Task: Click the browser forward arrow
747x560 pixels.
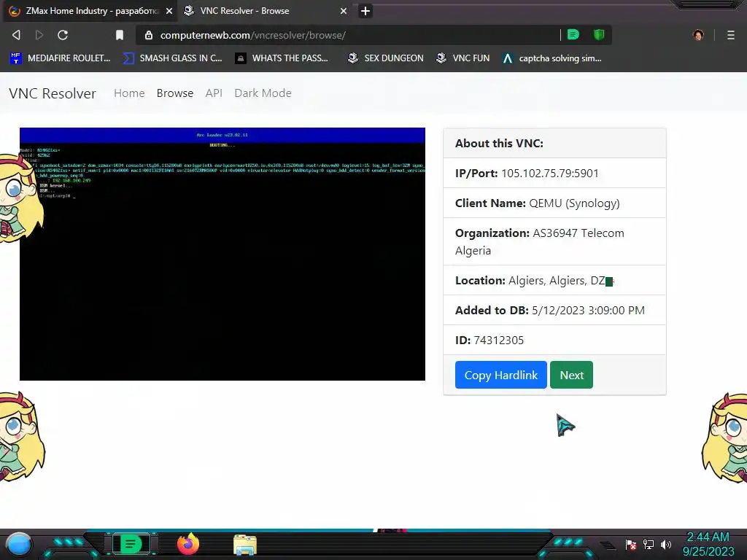Action: (x=39, y=35)
